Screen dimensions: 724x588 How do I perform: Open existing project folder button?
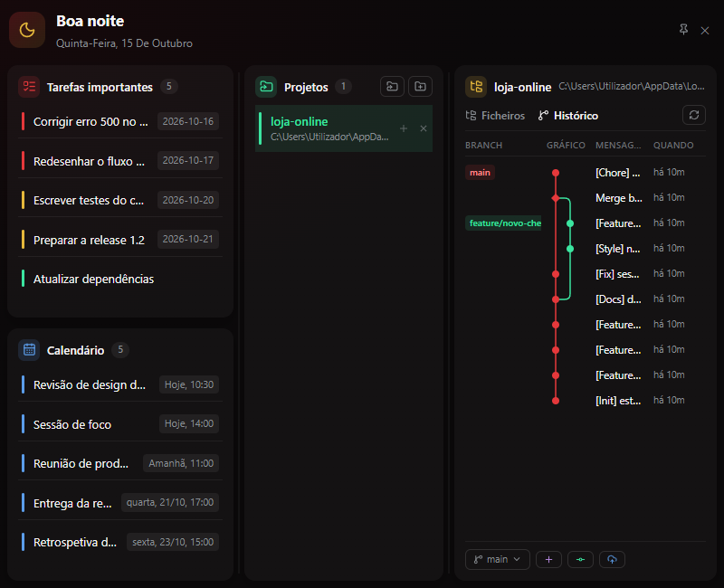pos(392,86)
